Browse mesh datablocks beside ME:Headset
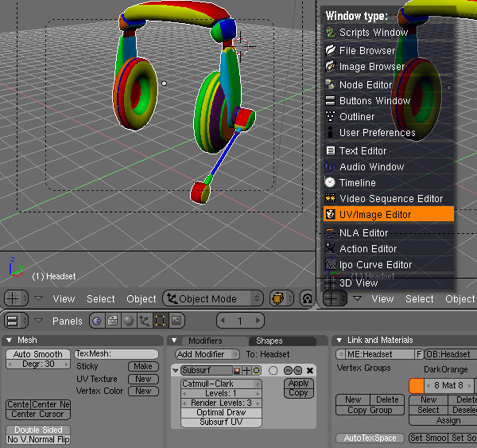Viewport: 477px width, 448px height. pyautogui.click(x=341, y=354)
